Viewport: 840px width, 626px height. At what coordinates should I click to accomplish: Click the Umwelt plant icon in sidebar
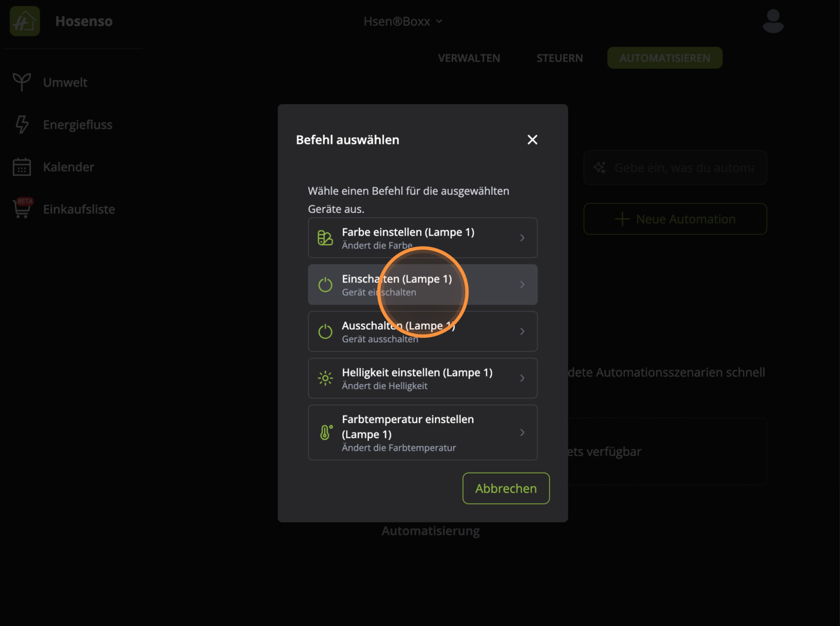coord(21,82)
